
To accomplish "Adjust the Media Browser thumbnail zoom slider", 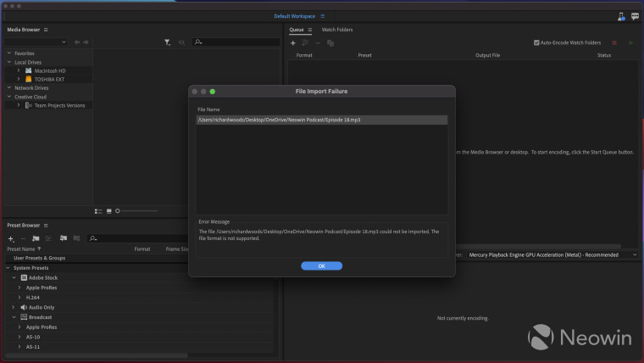I will (x=118, y=211).
